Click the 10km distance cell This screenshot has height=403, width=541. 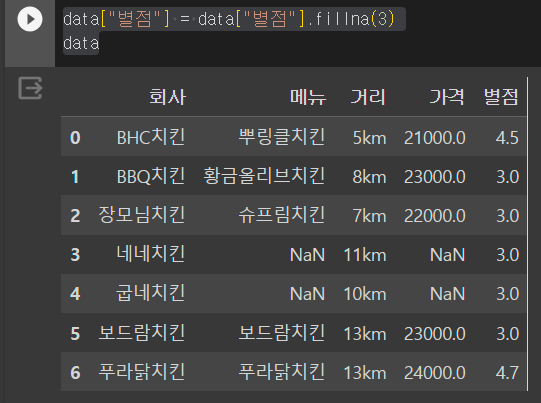(365, 294)
